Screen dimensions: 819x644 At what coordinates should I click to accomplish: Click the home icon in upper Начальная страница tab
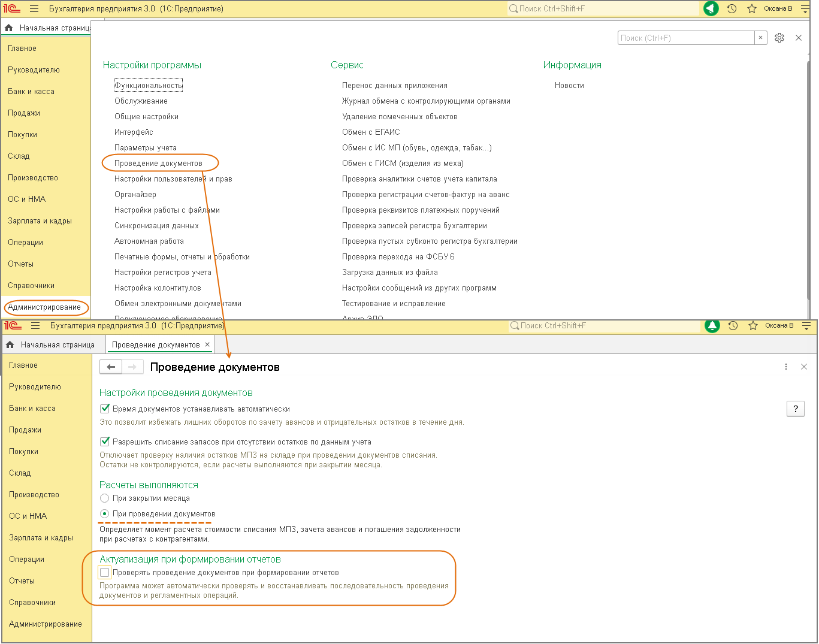click(x=8, y=28)
